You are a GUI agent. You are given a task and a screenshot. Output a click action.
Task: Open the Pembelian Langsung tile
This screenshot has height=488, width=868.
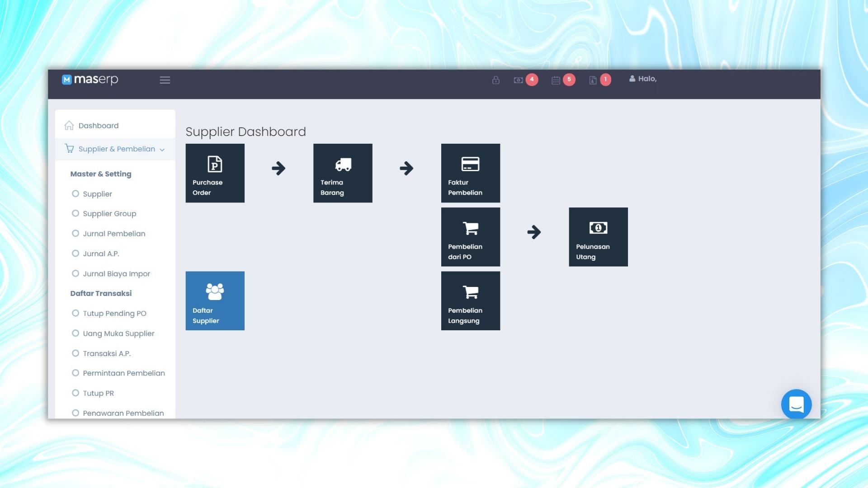471,301
